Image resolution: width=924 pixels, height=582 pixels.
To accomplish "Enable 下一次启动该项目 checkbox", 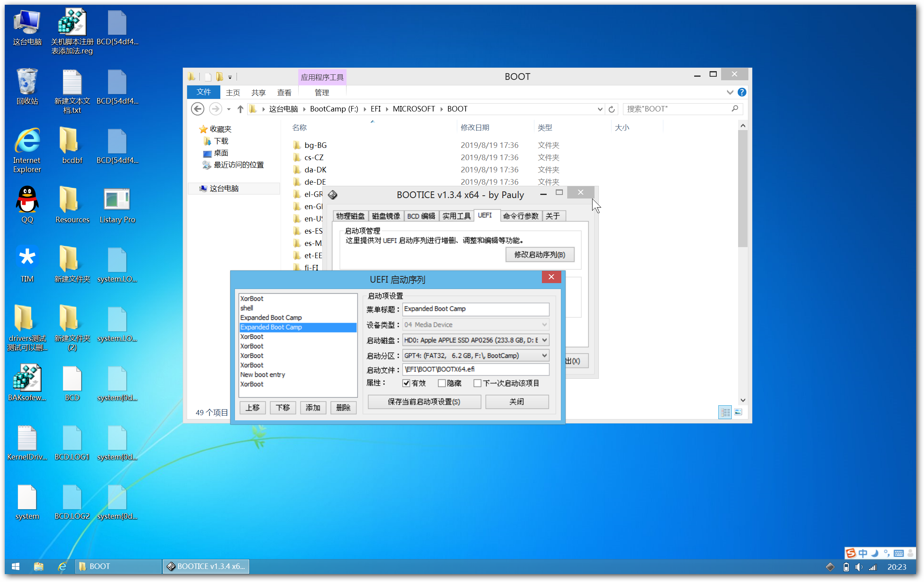I will [x=479, y=384].
